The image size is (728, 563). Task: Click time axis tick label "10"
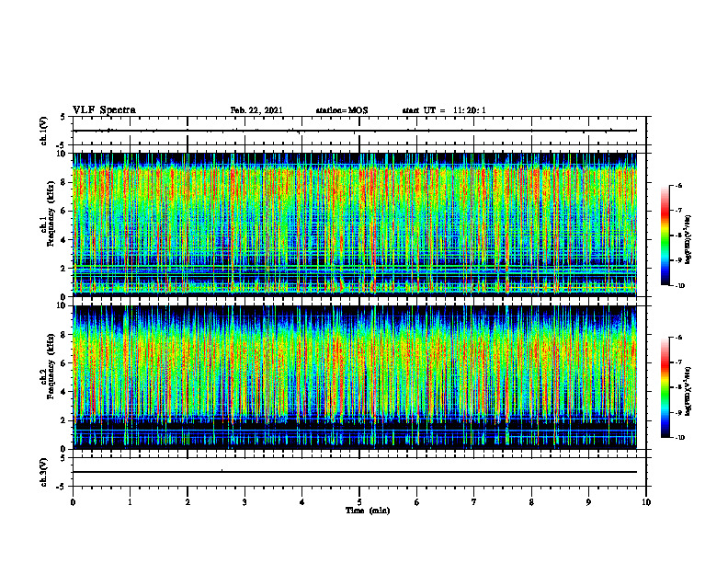646,502
